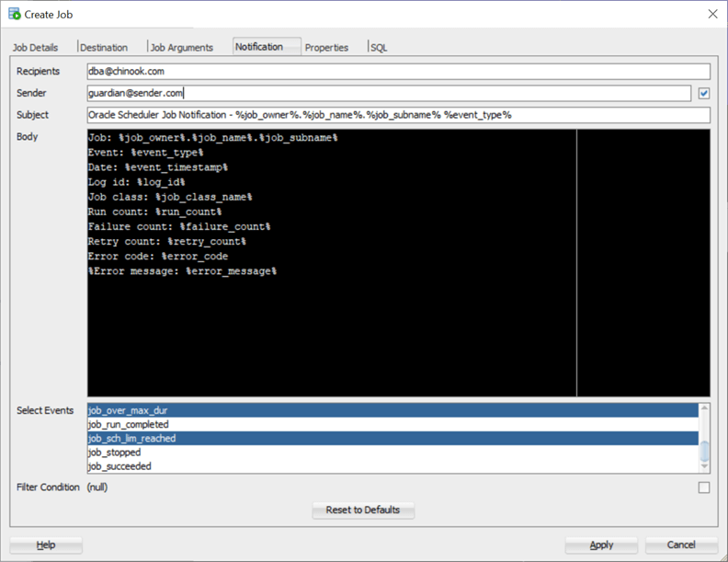Viewport: 728px width, 562px height.
Task: Click the 'Job: %job_owner%' body line
Action: click(213, 137)
